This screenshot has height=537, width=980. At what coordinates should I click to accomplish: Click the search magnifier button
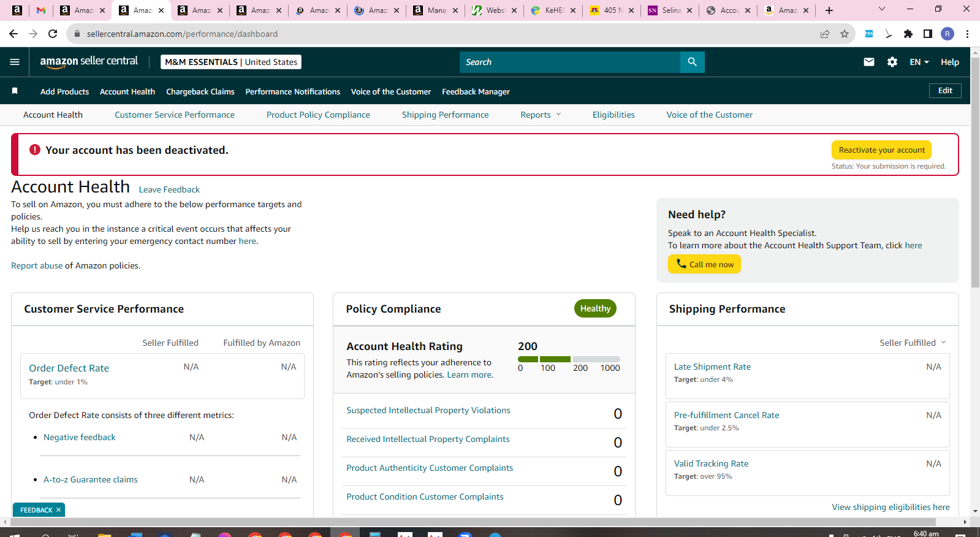click(692, 62)
